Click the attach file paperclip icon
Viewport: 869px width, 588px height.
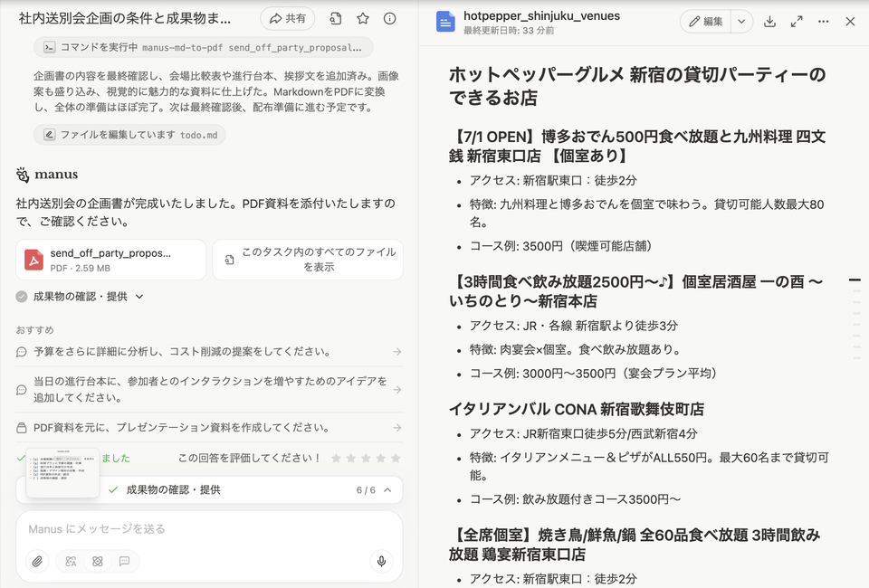[x=37, y=562]
